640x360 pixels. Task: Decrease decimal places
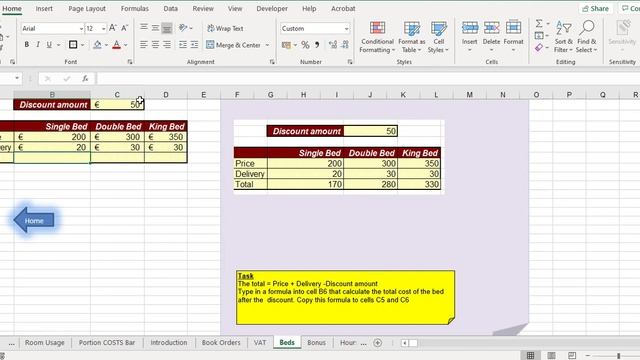tap(345, 45)
